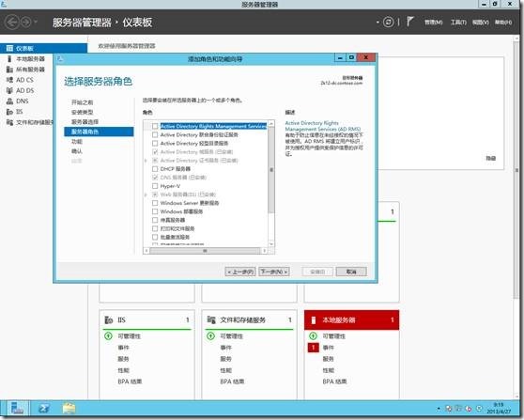Click BPA 结果 in IIS tile
Image resolution: width=524 pixels, height=420 pixels.
click(x=130, y=381)
